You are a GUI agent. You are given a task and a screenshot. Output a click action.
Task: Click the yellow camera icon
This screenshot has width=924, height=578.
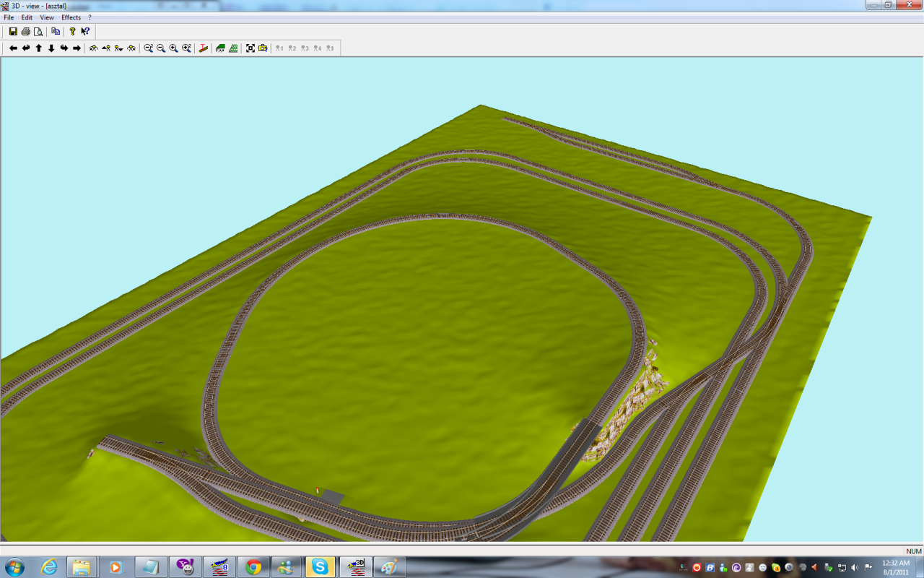click(x=263, y=48)
